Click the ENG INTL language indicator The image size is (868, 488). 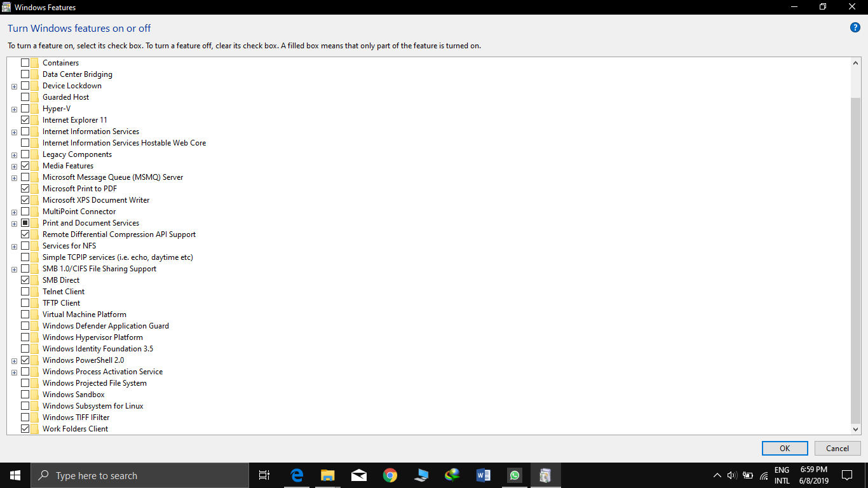(x=782, y=475)
